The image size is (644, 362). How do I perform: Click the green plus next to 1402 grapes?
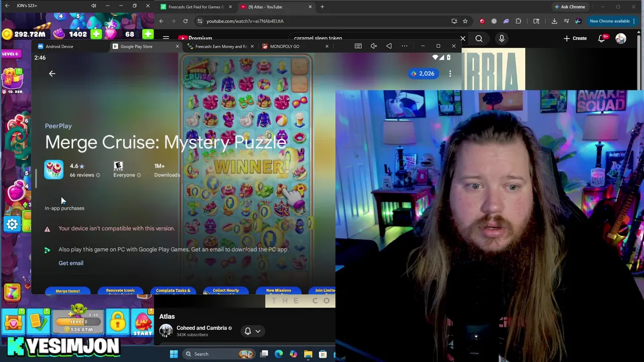point(96,34)
